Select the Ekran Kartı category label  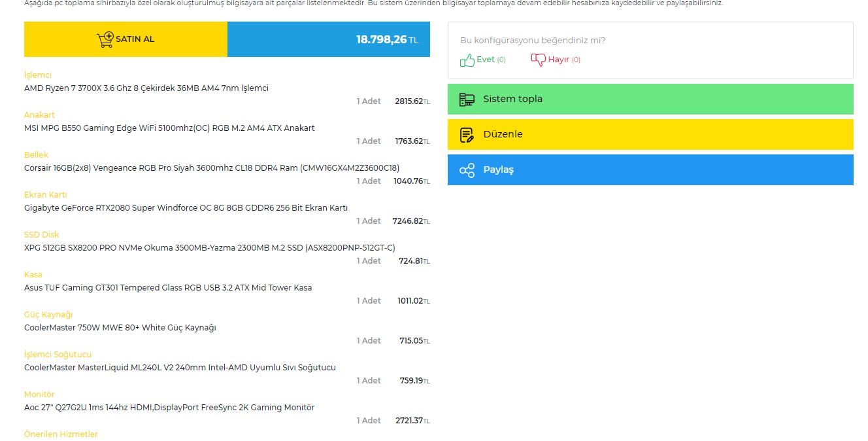[x=46, y=195]
